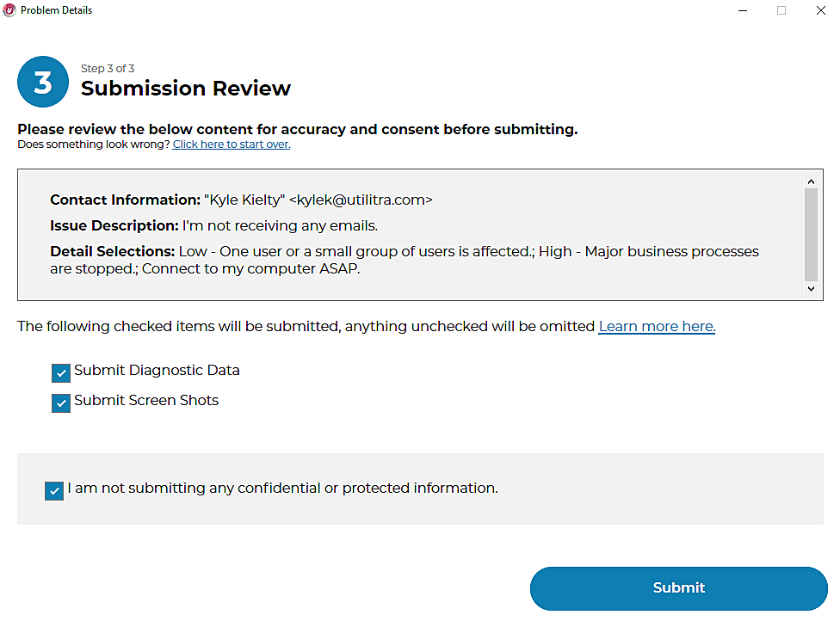
Task: Click the Submission Review heading
Action: click(186, 89)
